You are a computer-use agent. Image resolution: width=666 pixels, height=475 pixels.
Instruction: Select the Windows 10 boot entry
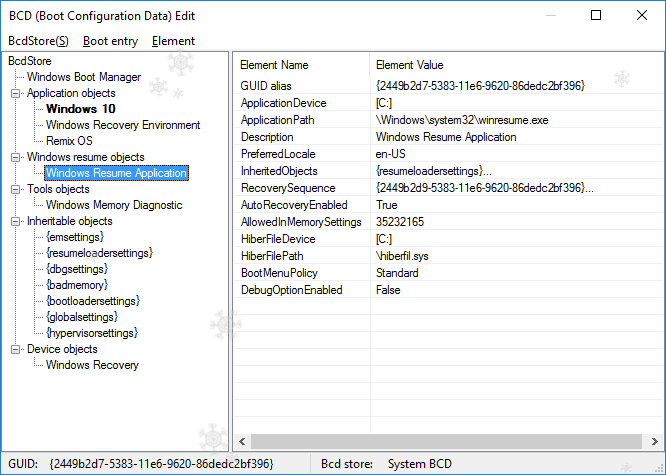[x=81, y=109]
